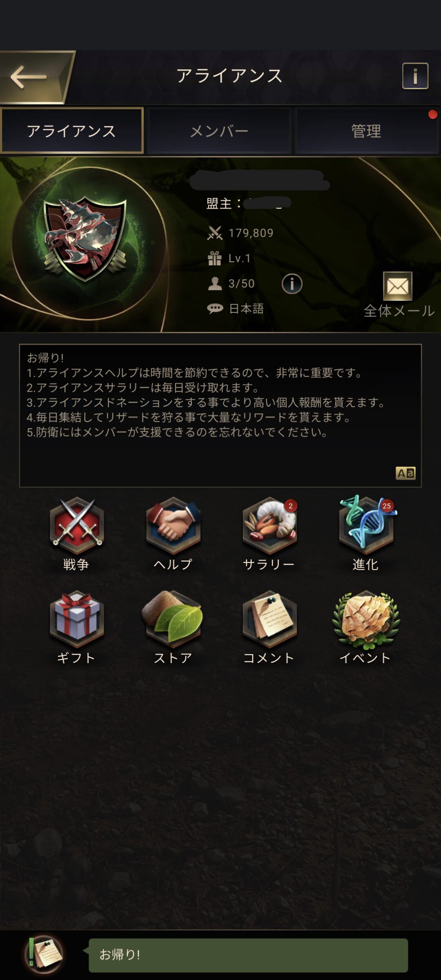
Task: Click the alliance shield emblem
Action: 85,239
